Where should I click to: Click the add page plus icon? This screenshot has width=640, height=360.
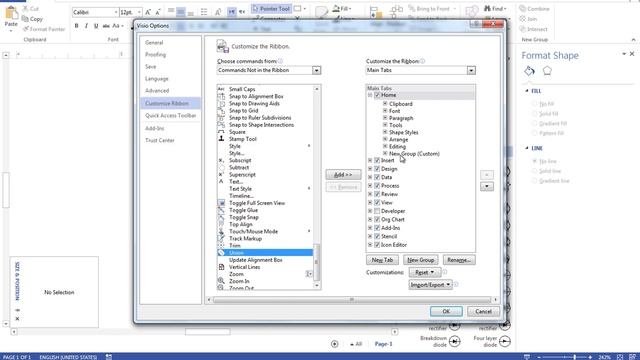tap(335, 344)
